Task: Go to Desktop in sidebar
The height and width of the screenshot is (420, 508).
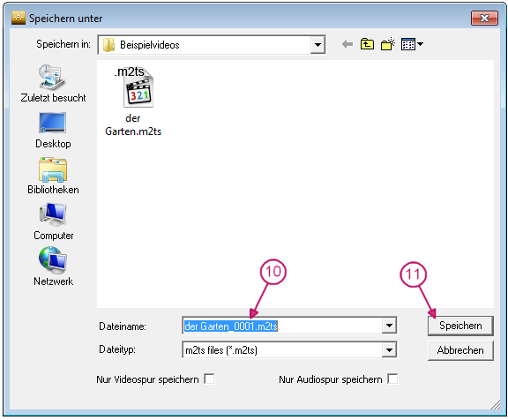Action: (53, 131)
